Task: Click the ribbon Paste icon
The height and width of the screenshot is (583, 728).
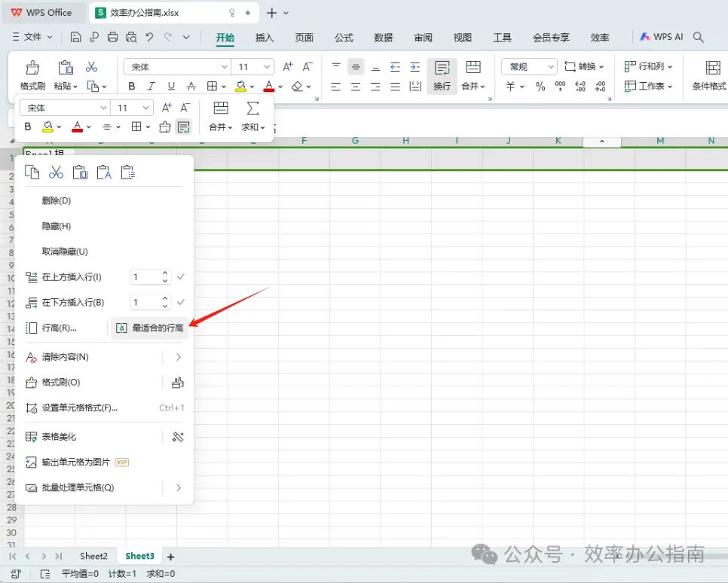Action: [66, 68]
